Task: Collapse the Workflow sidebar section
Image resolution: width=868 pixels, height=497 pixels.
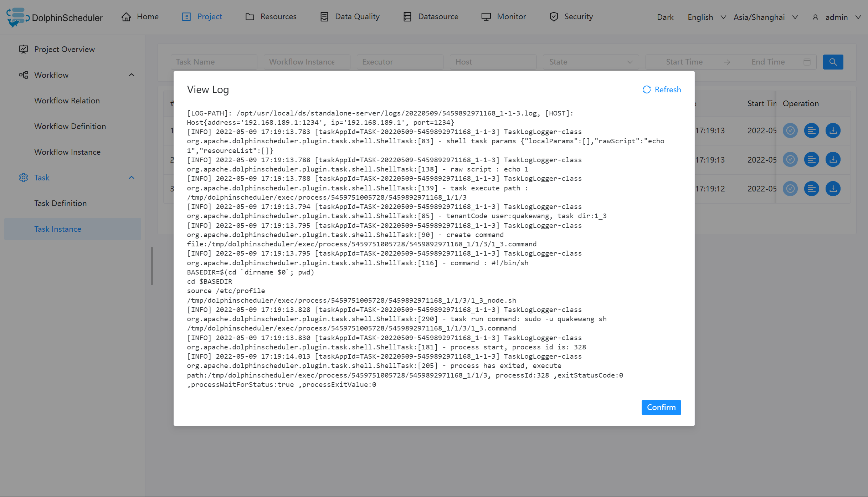Action: coord(131,75)
